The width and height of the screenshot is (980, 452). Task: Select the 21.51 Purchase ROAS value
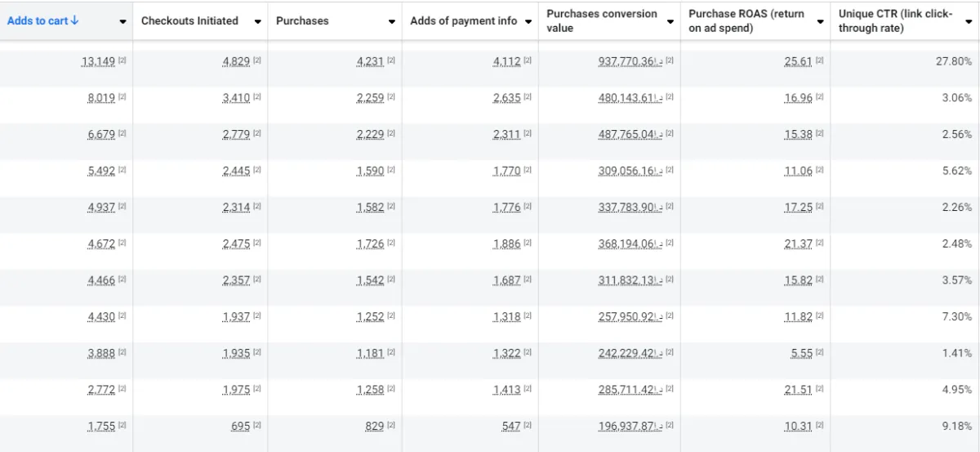click(x=798, y=390)
